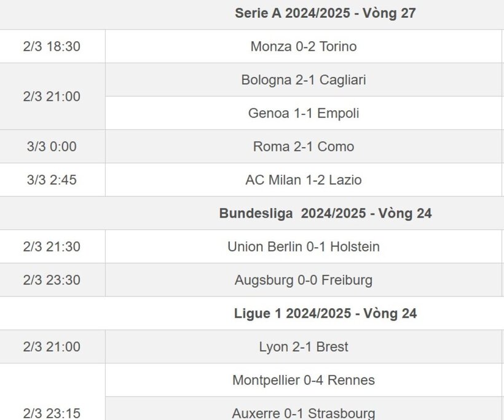
Task: Click the Montpellier 0-4 Rennes match
Action: coord(304,380)
